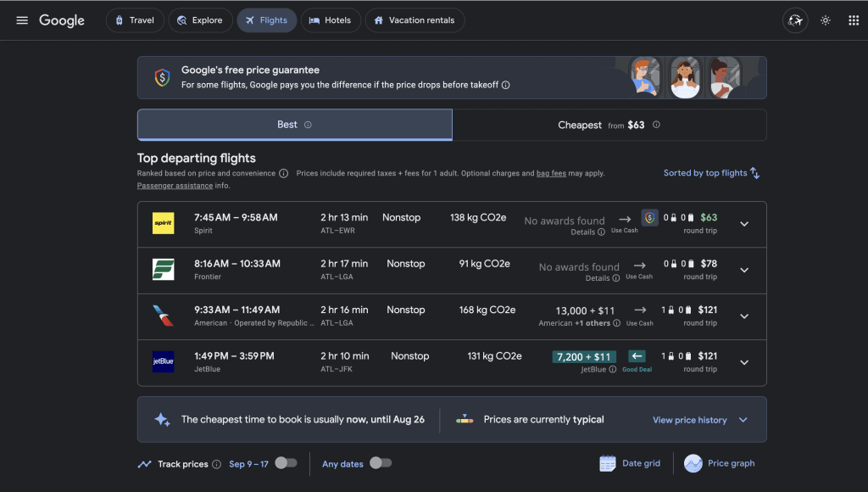Show info about Track prices
The height and width of the screenshot is (492, 868).
coord(216,464)
